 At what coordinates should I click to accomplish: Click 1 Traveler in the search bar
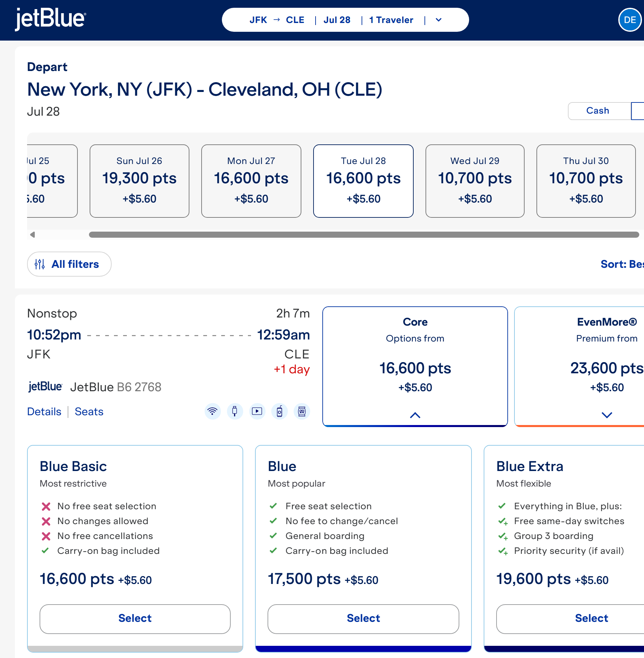391,20
